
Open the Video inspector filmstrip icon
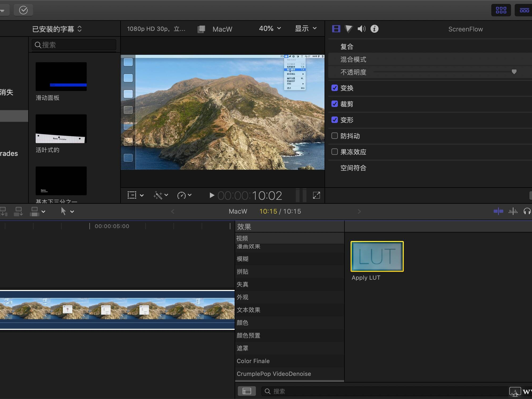tap(336, 29)
